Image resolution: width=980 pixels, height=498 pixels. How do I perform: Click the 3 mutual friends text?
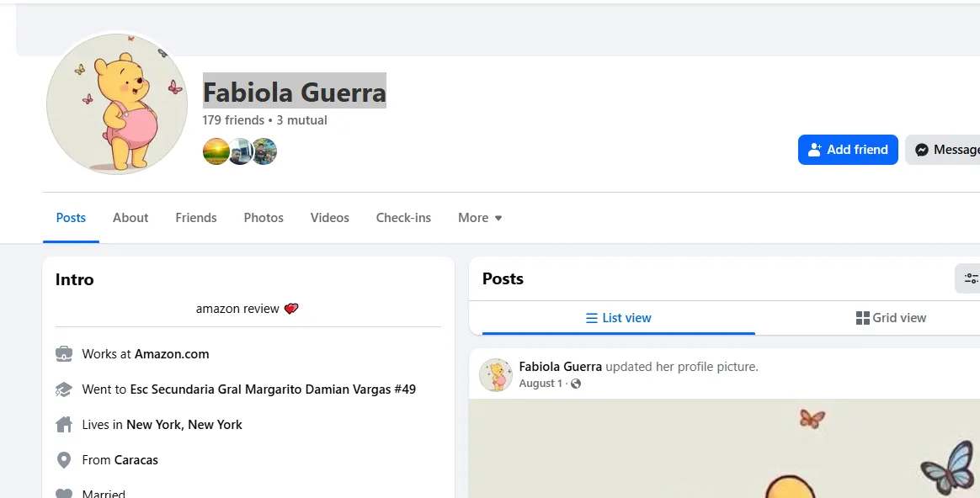[302, 120]
